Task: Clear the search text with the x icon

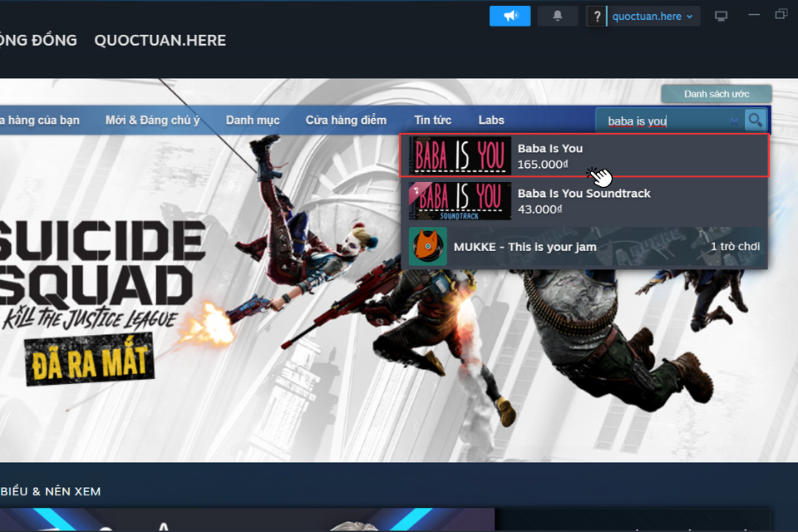Action: [733, 121]
